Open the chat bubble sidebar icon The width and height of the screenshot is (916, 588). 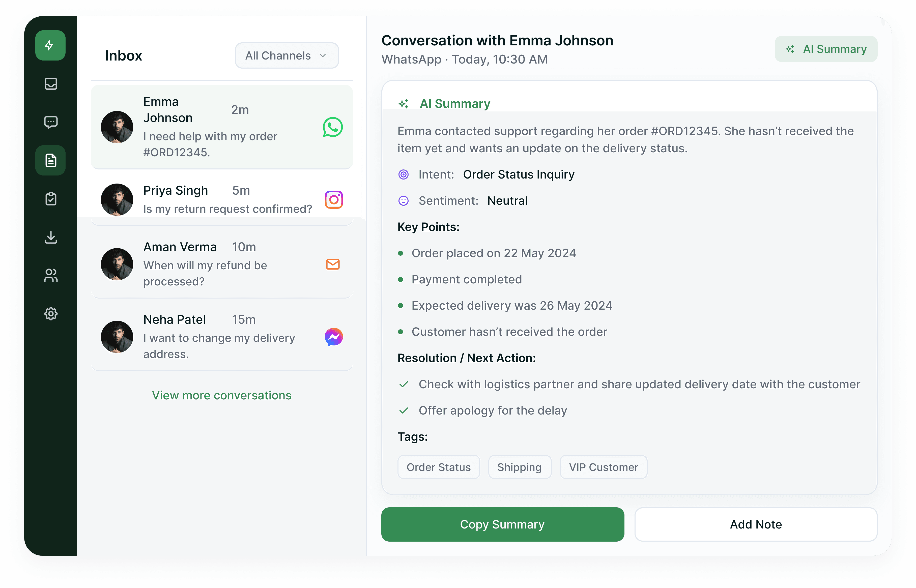51,122
